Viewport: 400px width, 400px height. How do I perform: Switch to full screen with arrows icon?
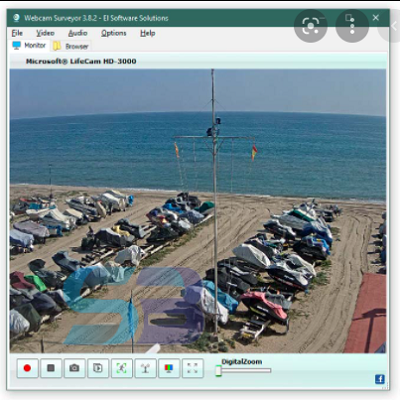click(193, 368)
